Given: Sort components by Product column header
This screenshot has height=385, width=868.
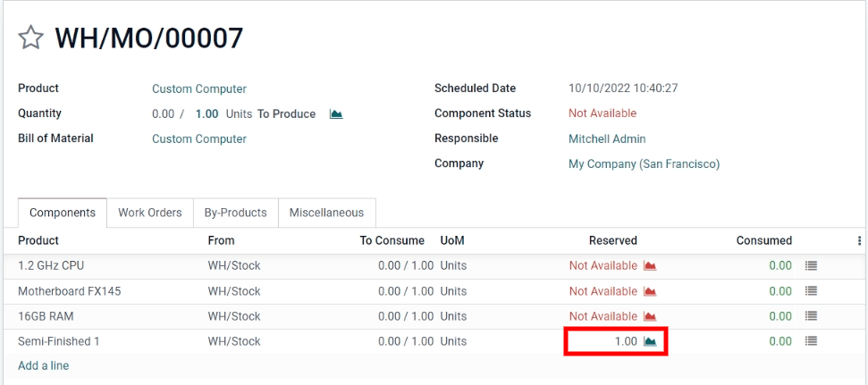Looking at the screenshot, I should [38, 241].
